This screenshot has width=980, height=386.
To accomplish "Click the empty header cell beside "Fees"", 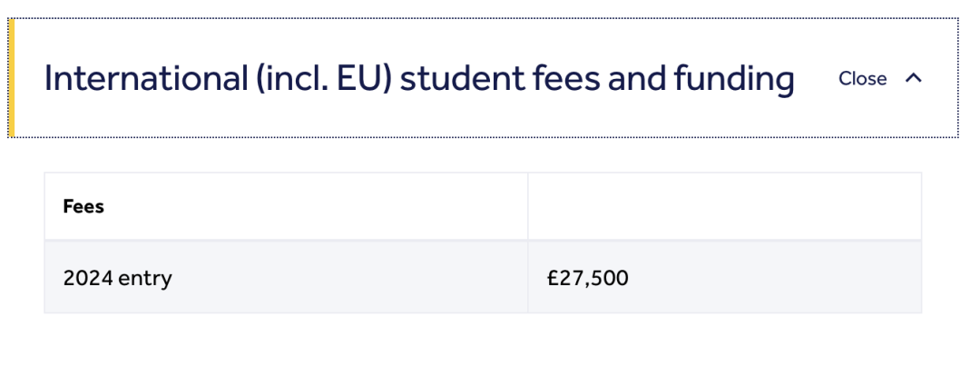I will coord(723,207).
